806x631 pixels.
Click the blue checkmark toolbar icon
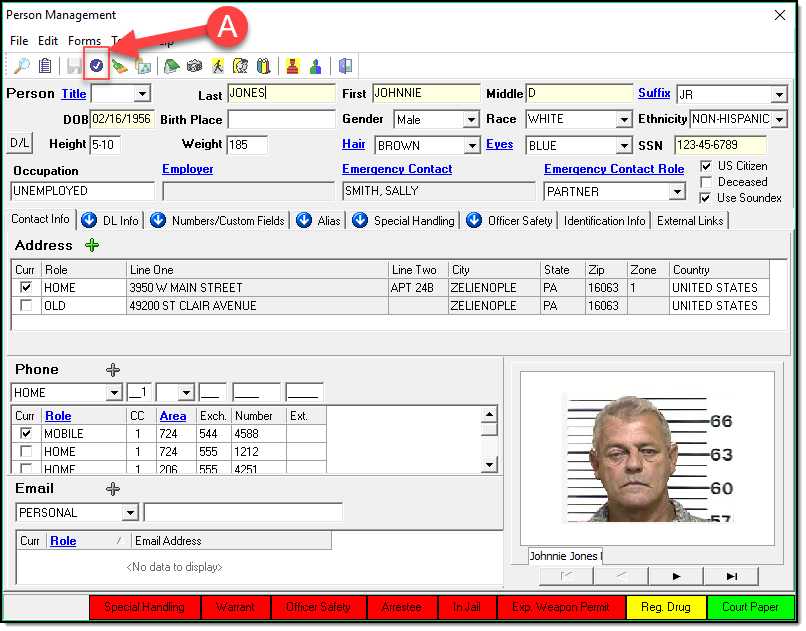click(97, 66)
